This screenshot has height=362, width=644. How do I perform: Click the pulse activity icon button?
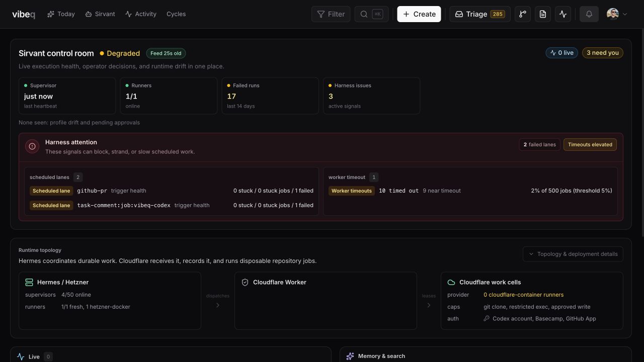coord(563,14)
